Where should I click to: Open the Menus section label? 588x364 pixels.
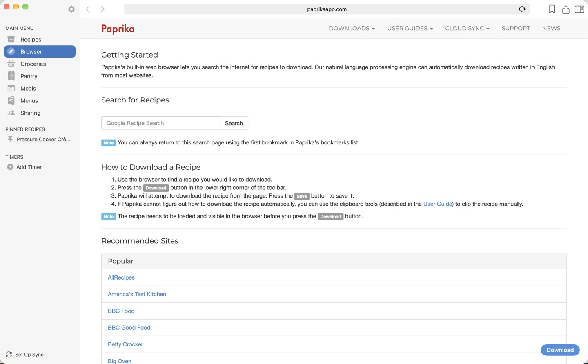tap(29, 101)
